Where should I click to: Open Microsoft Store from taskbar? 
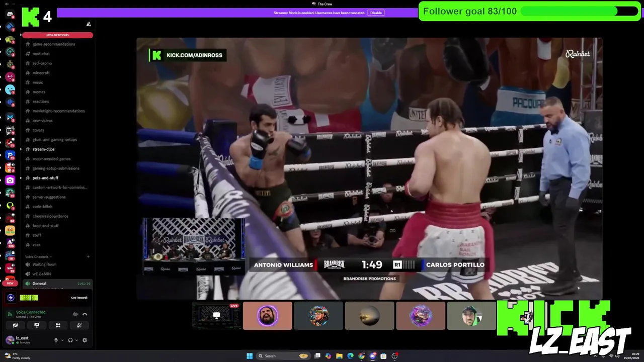[383, 356]
